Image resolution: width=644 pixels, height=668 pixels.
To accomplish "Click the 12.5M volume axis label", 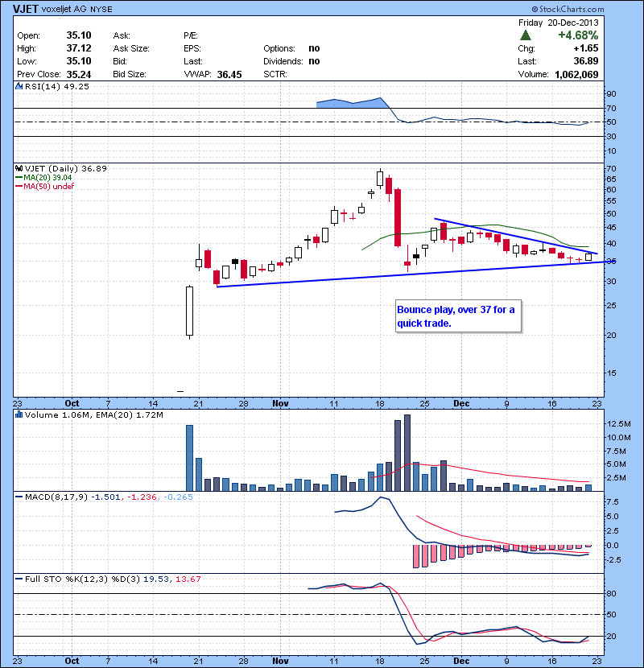I will click(x=619, y=424).
